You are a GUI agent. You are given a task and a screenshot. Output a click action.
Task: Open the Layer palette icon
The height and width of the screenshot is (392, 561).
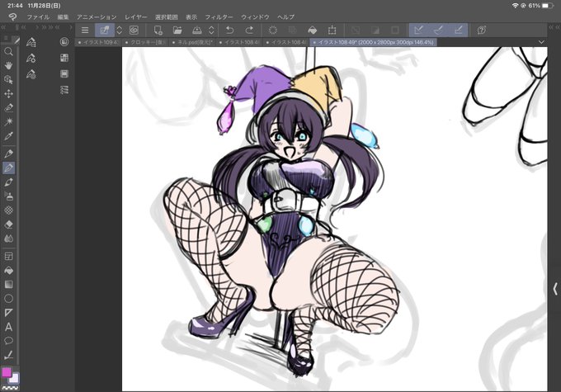coord(64,73)
